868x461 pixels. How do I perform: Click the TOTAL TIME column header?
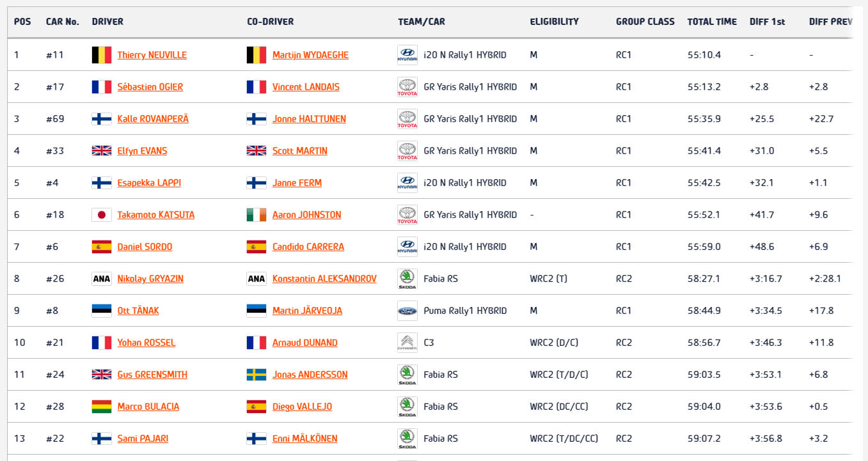[x=712, y=22]
